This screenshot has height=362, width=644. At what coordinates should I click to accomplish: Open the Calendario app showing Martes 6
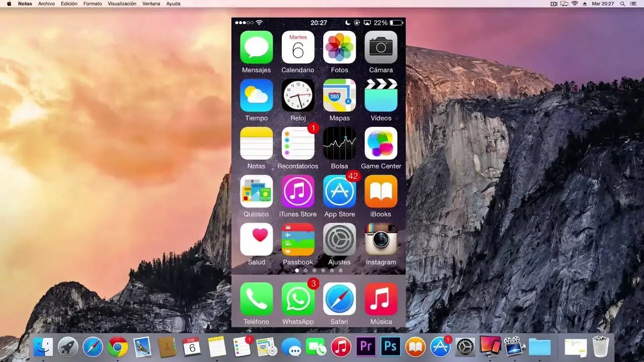click(x=298, y=47)
